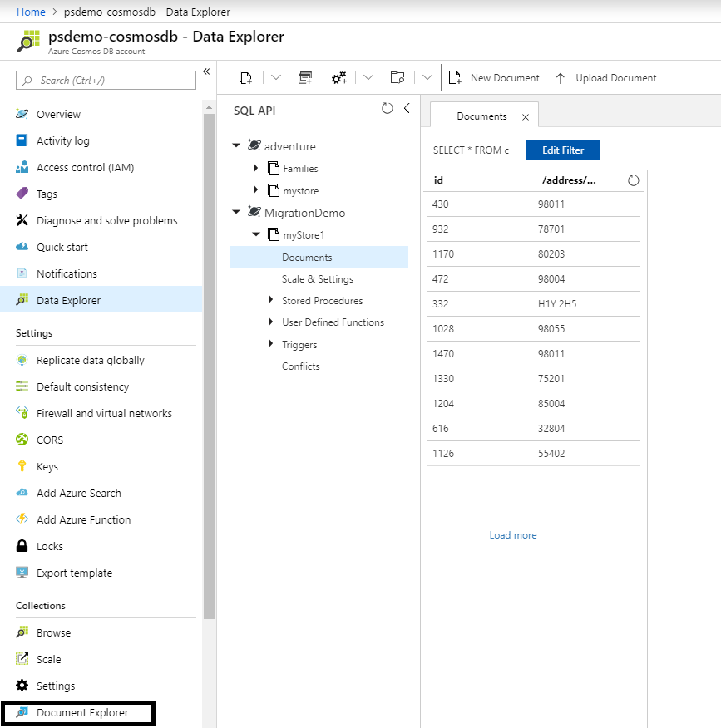Expand Stored Procedures node
This screenshot has width=721, height=728.
pyautogui.click(x=270, y=300)
